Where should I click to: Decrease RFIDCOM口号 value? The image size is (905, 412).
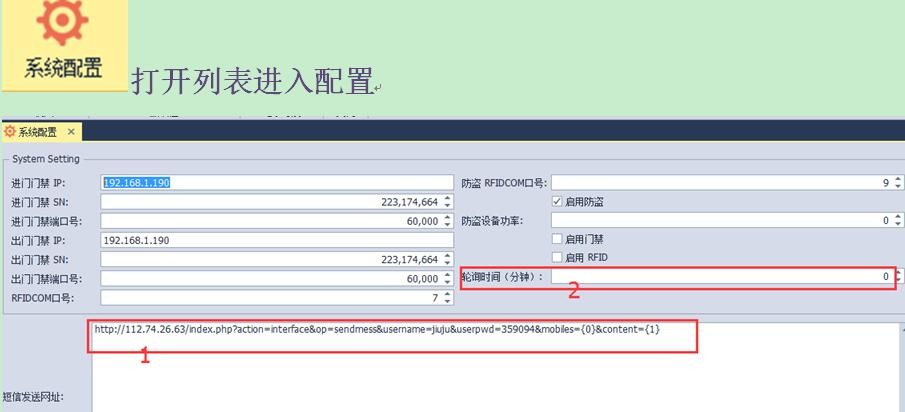tap(448, 301)
